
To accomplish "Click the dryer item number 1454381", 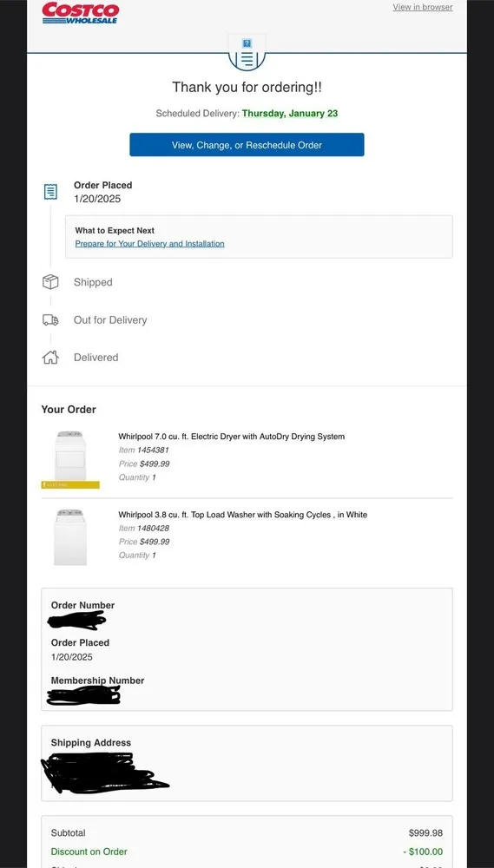I will tap(153, 450).
